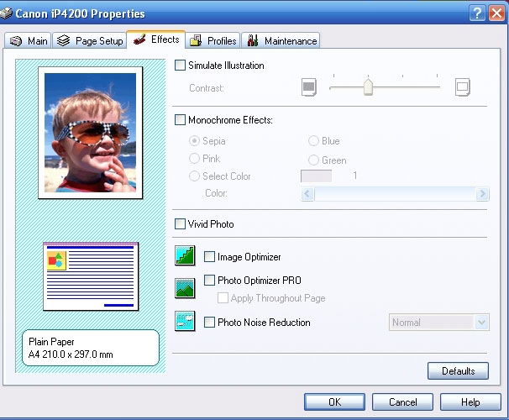The width and height of the screenshot is (509, 420).
Task: Enable the Vivid Photo option
Action: (180, 224)
